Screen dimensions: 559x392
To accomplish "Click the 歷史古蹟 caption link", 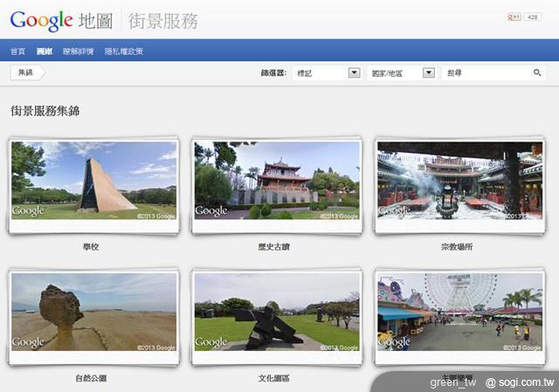I will coord(273,247).
